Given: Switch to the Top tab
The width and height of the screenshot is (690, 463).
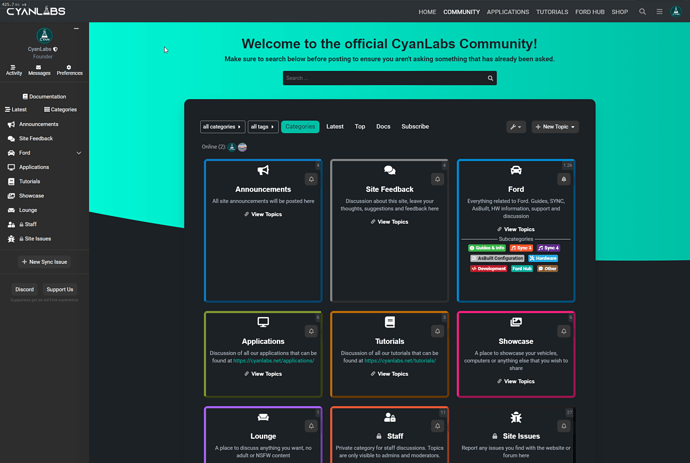Looking at the screenshot, I should 360,127.
